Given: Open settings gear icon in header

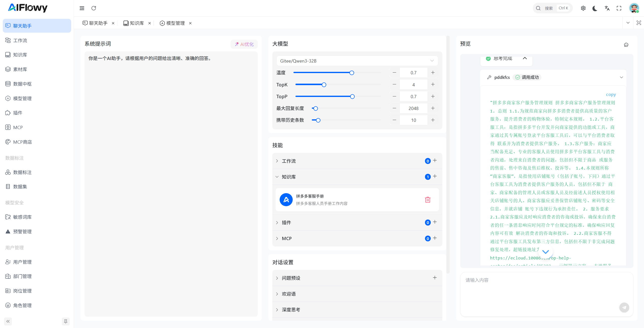Looking at the screenshot, I should click(583, 8).
